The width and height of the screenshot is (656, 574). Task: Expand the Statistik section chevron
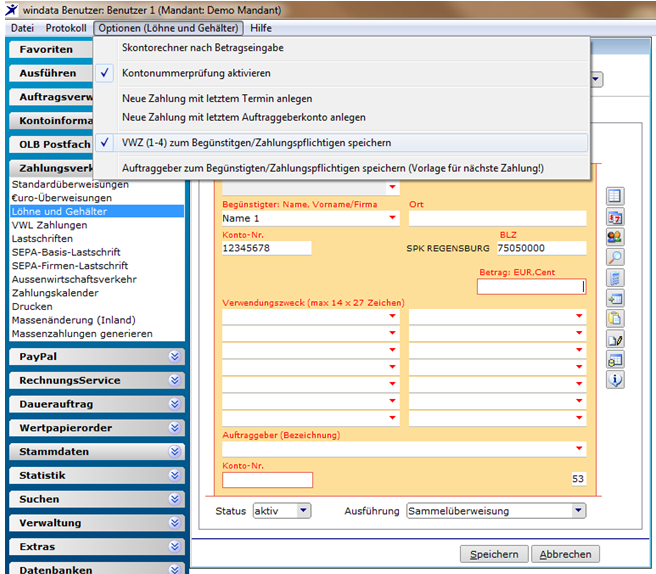click(x=174, y=475)
